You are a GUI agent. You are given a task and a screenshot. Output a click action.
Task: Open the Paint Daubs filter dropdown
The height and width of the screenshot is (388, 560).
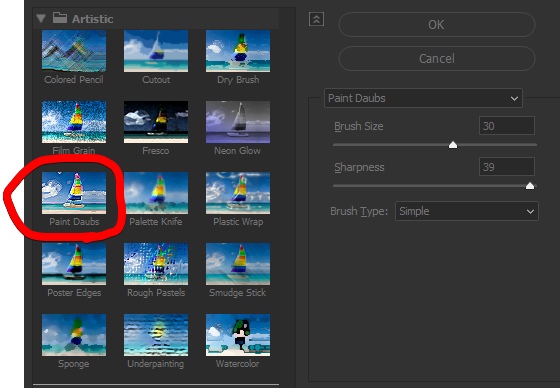coord(423,98)
